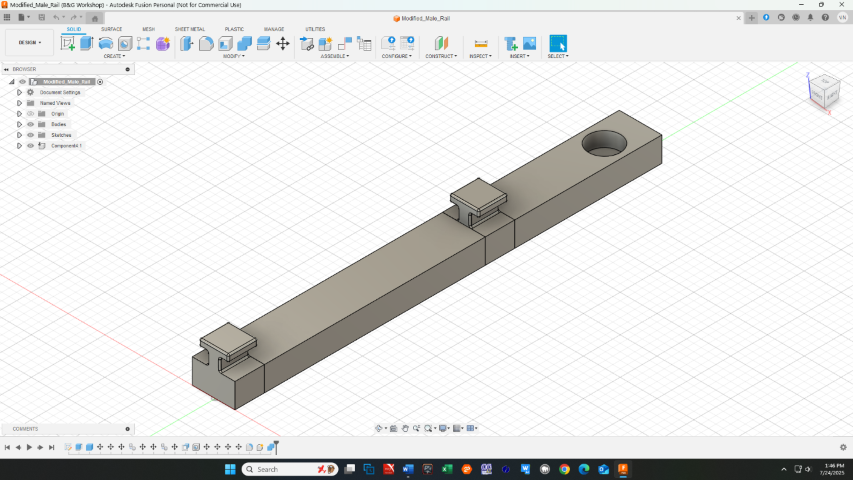This screenshot has height=480, width=853.
Task: Open the Construct dropdown menu
Action: [x=441, y=56]
